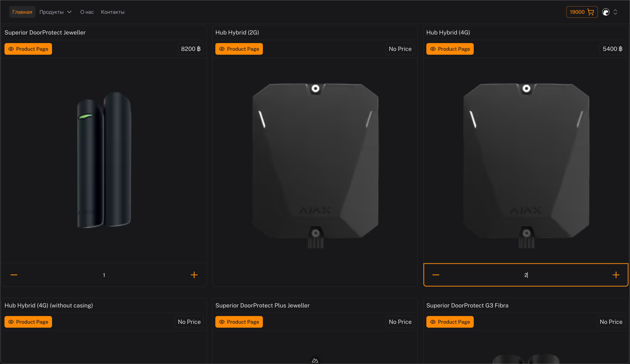630x364 pixels.
Task: Click No Price badge of Hub Hybrid (2G)
Action: [x=400, y=49]
